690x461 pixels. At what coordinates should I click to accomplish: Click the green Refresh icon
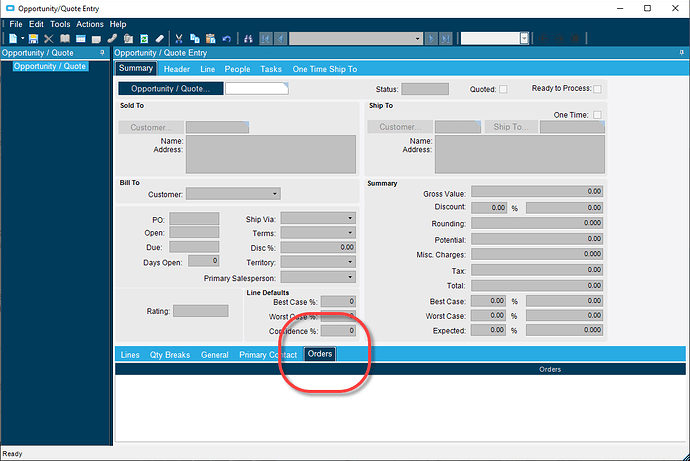tap(144, 39)
